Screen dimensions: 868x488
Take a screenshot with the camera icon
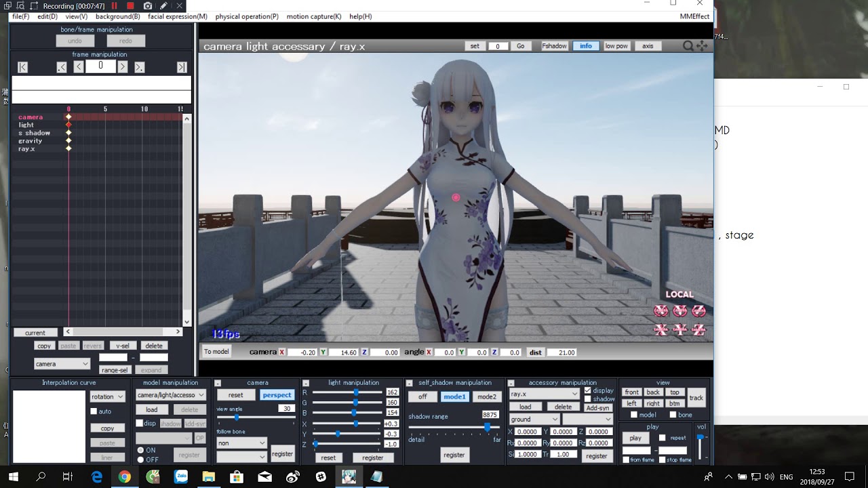tap(148, 6)
